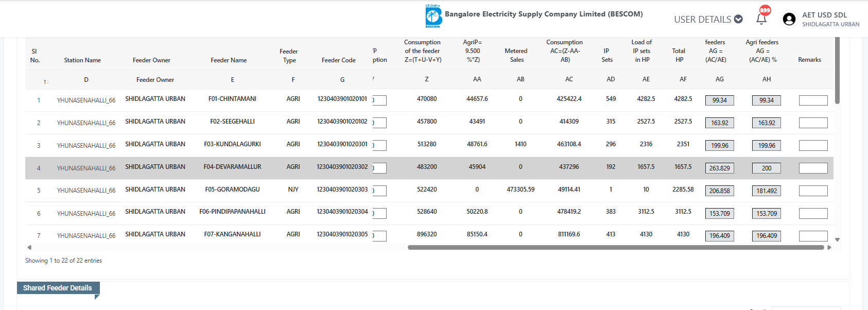Image resolution: width=868 pixels, height=310 pixels.
Task: Click the AG value 263.829 for F04-DEVARAMALLUR
Action: (x=719, y=168)
